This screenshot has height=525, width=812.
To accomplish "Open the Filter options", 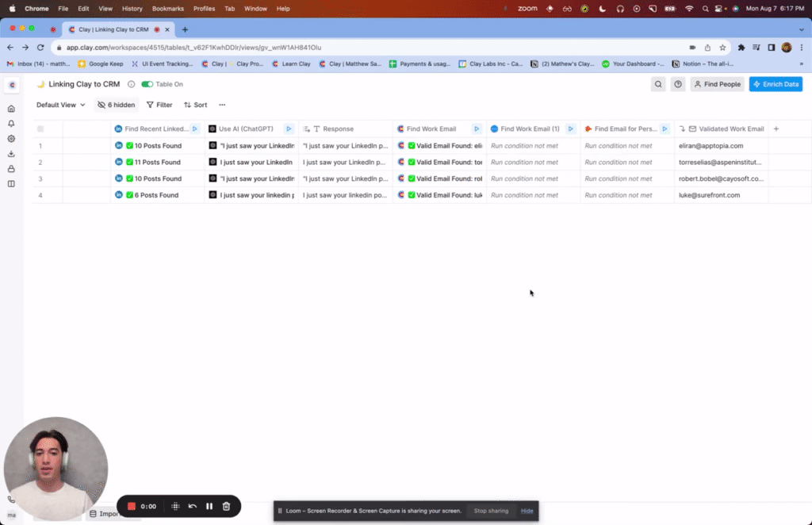I will 159,105.
